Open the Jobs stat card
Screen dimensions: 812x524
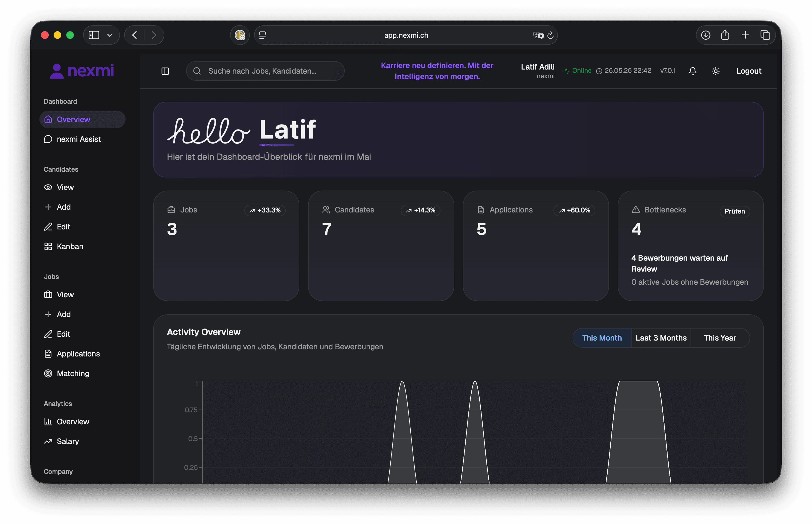[226, 246]
